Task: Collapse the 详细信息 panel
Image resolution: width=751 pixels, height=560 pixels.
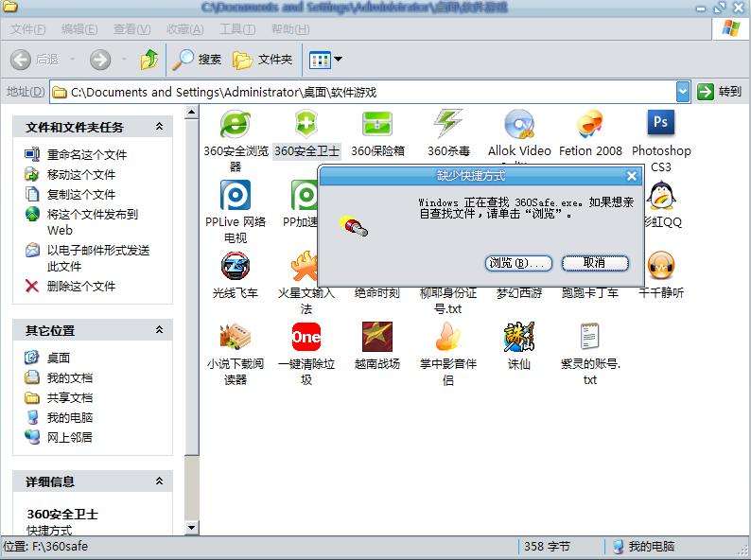Action: point(160,481)
